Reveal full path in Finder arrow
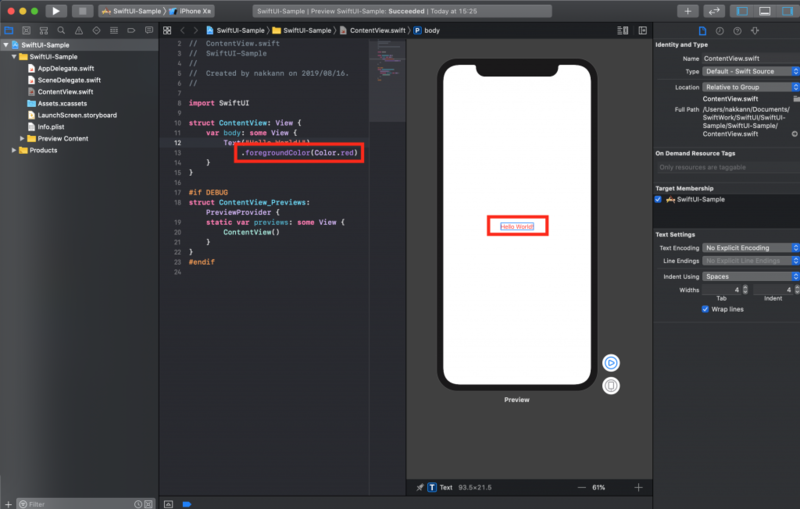 [x=794, y=134]
